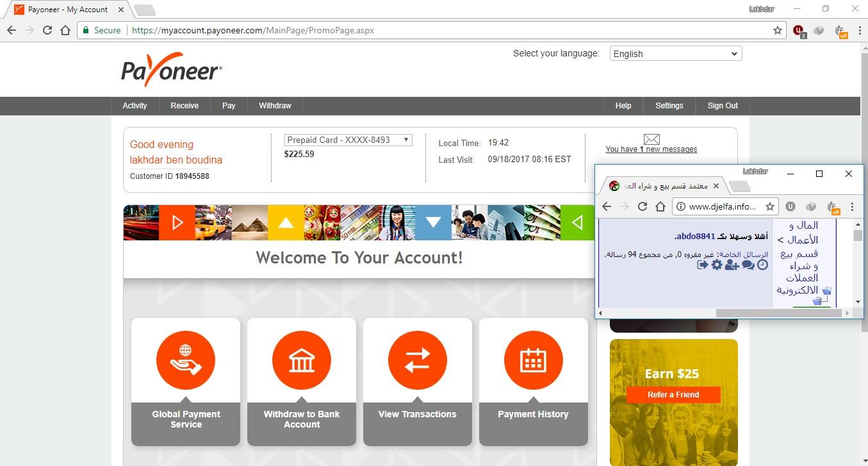Open the new messages envelope icon
The image size is (868, 466).
coord(651,139)
